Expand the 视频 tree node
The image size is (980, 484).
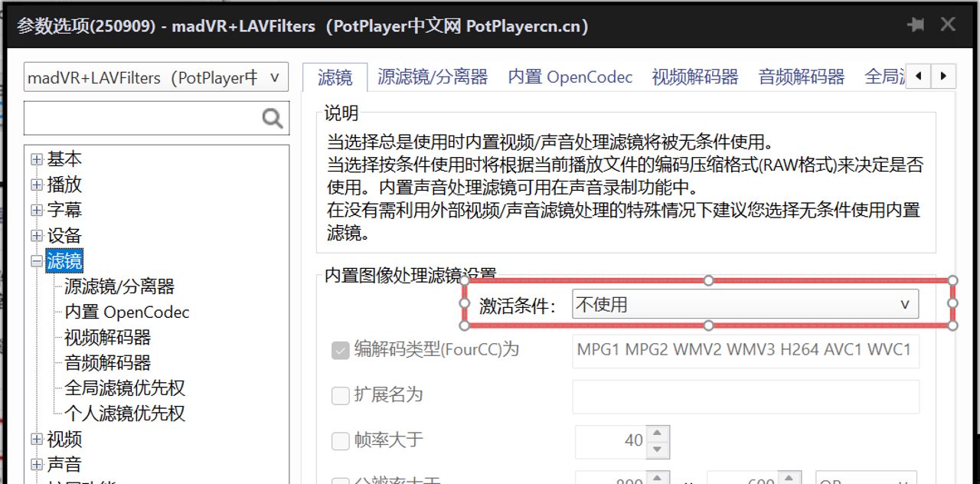click(36, 440)
